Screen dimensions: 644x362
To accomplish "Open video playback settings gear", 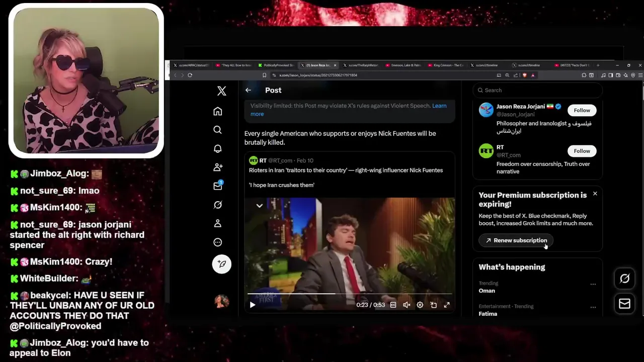I will tap(420, 305).
